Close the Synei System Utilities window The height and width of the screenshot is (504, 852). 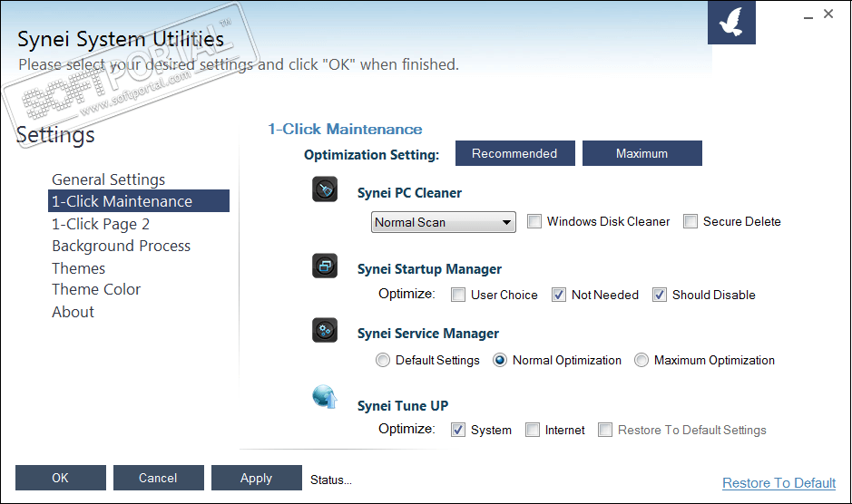828,15
